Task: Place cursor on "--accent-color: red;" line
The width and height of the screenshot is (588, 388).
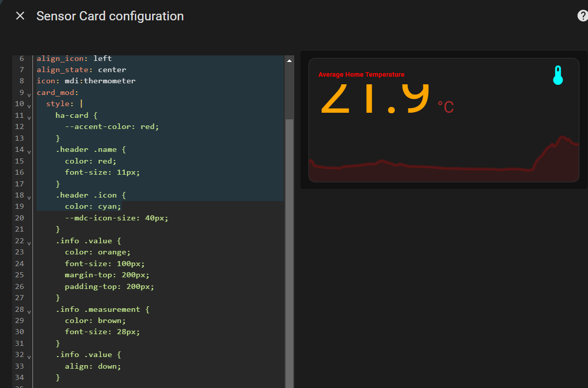Action: click(x=116, y=126)
